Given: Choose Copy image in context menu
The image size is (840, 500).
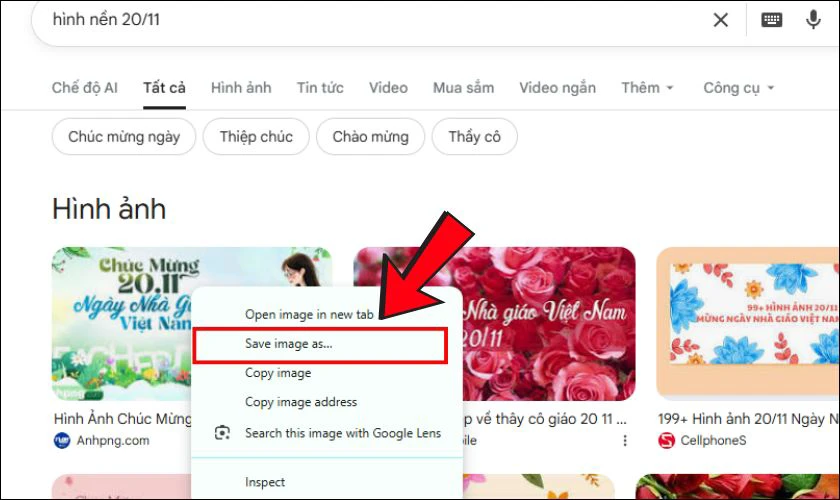Looking at the screenshot, I should [278, 373].
